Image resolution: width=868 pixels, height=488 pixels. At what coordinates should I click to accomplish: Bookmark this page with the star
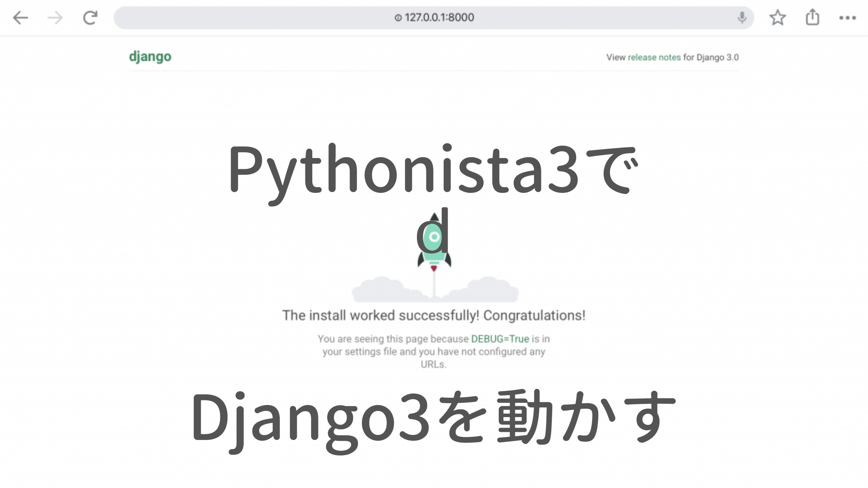pyautogui.click(x=777, y=18)
